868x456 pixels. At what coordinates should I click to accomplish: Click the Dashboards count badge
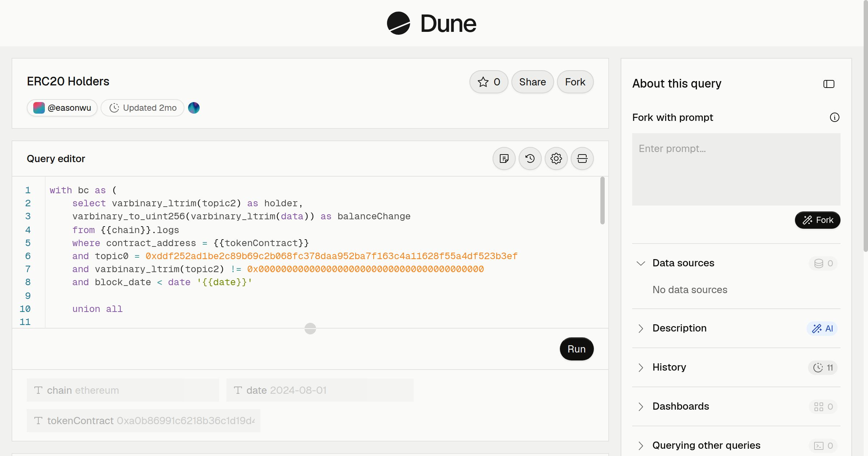tap(823, 407)
